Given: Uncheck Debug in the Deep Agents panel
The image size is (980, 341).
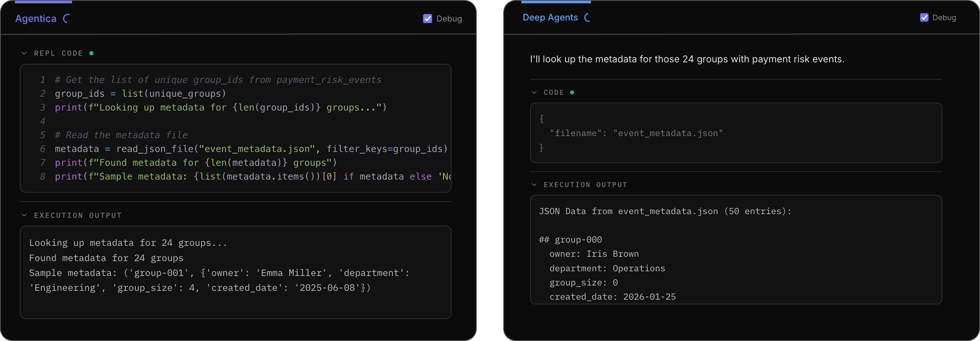Looking at the screenshot, I should tap(924, 17).
